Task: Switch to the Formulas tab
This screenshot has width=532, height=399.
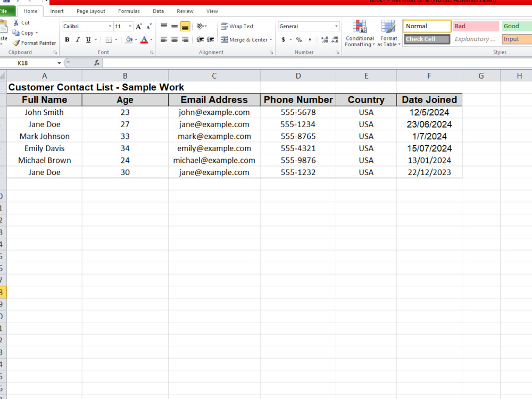Action: click(129, 11)
